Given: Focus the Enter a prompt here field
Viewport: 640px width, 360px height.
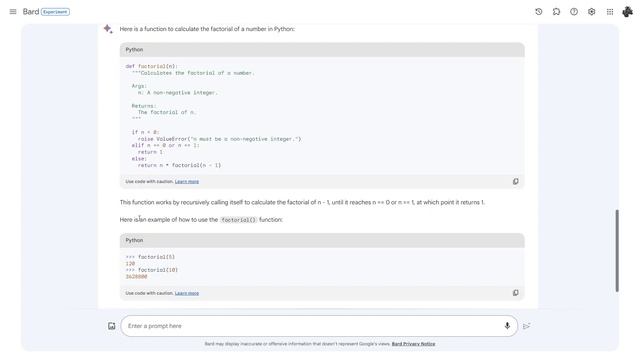Looking at the screenshot, I should [x=319, y=326].
